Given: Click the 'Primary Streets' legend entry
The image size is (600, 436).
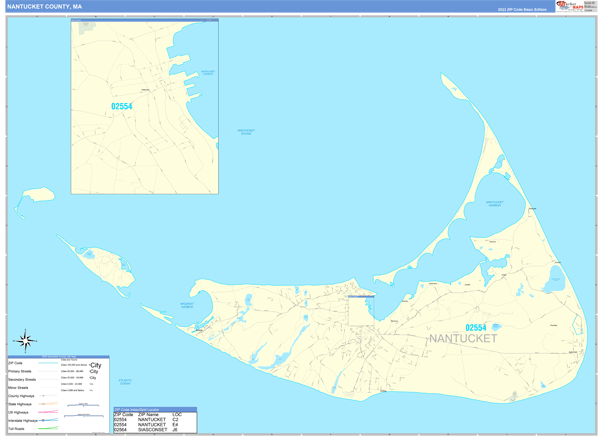Looking at the screenshot, I should click(20, 371).
